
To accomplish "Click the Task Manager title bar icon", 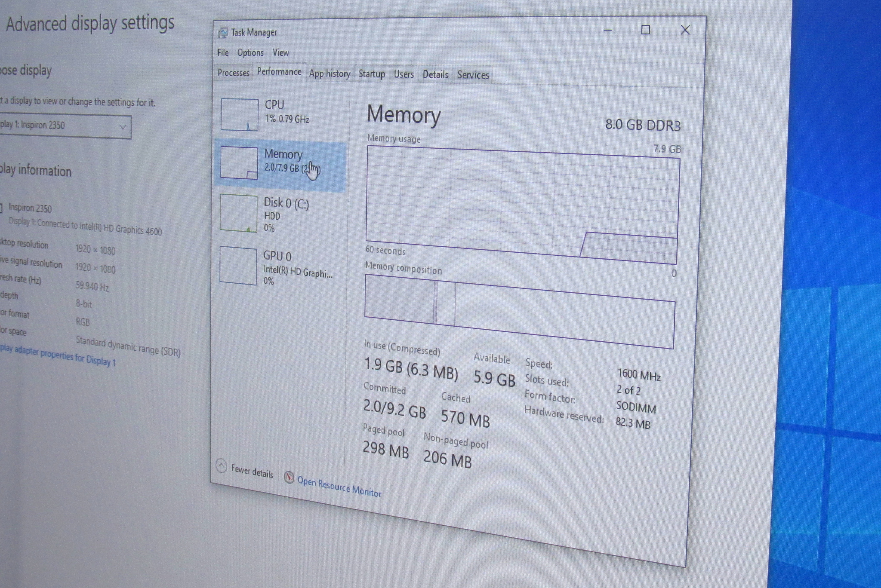I will [223, 33].
